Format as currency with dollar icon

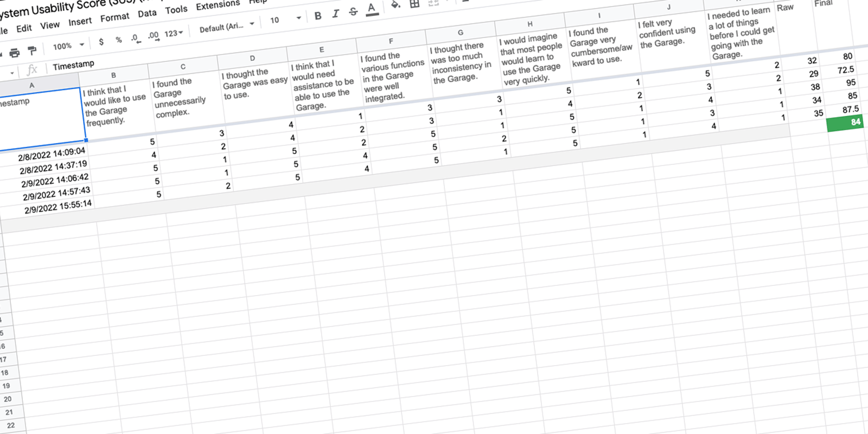[101, 42]
